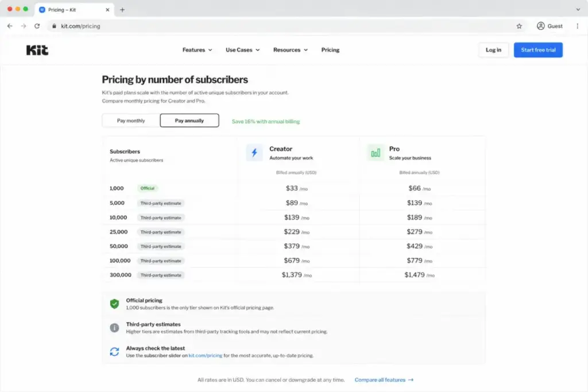
Task: Expand the Resources menu
Action: (x=291, y=50)
